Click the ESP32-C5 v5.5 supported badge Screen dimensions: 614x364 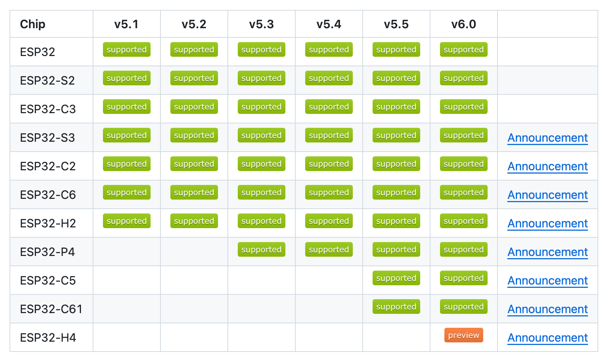[x=396, y=278]
